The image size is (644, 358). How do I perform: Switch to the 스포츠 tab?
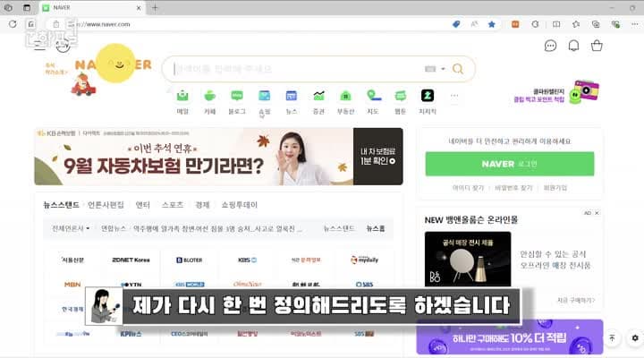tap(173, 205)
